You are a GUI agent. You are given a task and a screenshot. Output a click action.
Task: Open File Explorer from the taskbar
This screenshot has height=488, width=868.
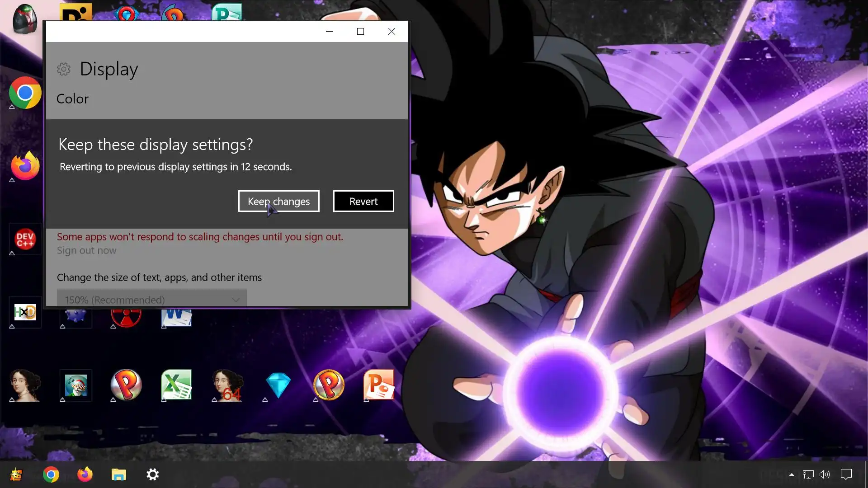coord(118,474)
